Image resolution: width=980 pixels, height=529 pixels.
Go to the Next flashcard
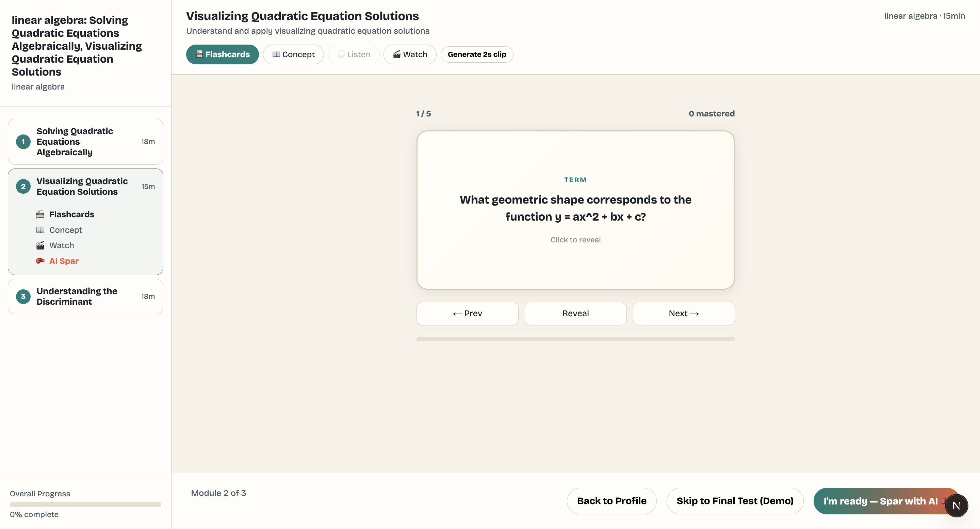pos(684,314)
